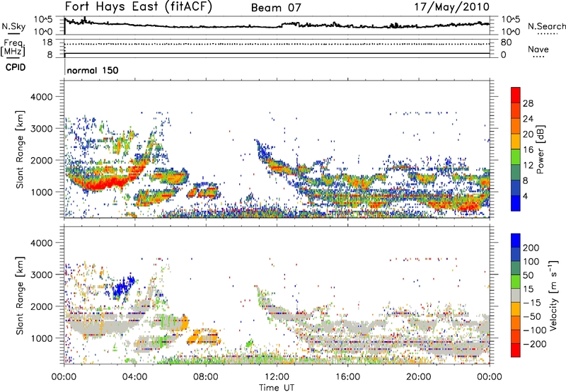Select the 28 dB colorbar label

tap(528, 103)
